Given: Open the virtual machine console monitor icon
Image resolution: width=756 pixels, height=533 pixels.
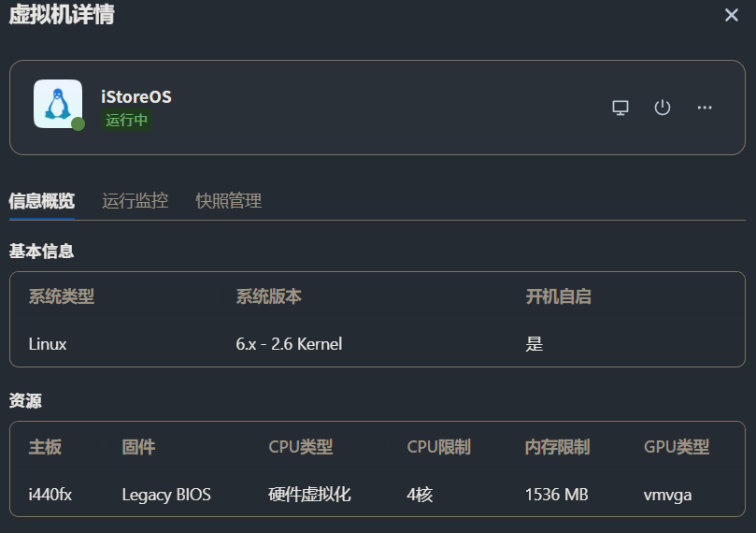Looking at the screenshot, I should click(620, 108).
